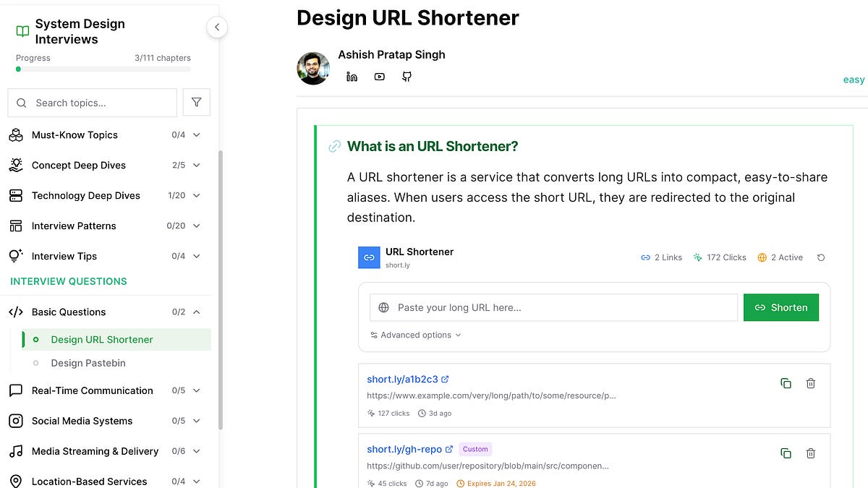868x488 pixels.
Task: Click the 172 Clicks stat
Action: click(719, 257)
